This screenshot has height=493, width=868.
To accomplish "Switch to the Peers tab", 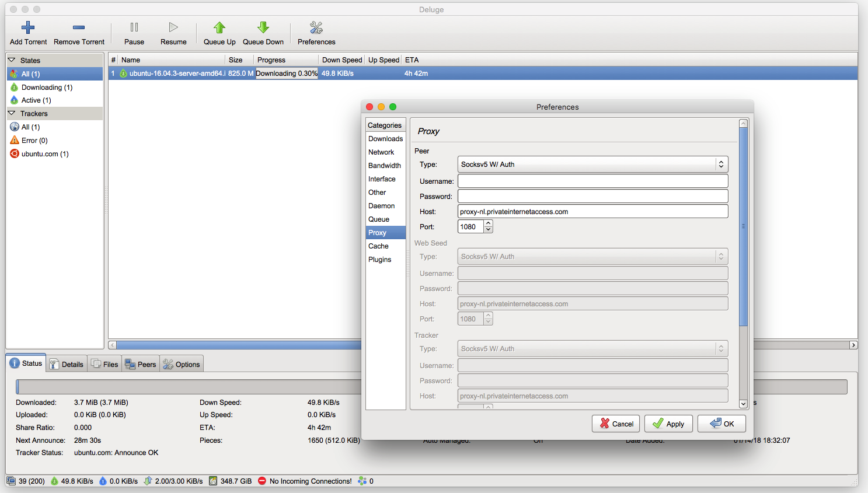I will pos(141,364).
